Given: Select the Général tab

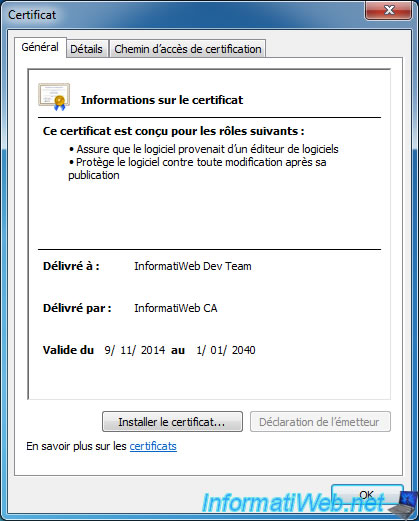Looking at the screenshot, I should (x=40, y=47).
